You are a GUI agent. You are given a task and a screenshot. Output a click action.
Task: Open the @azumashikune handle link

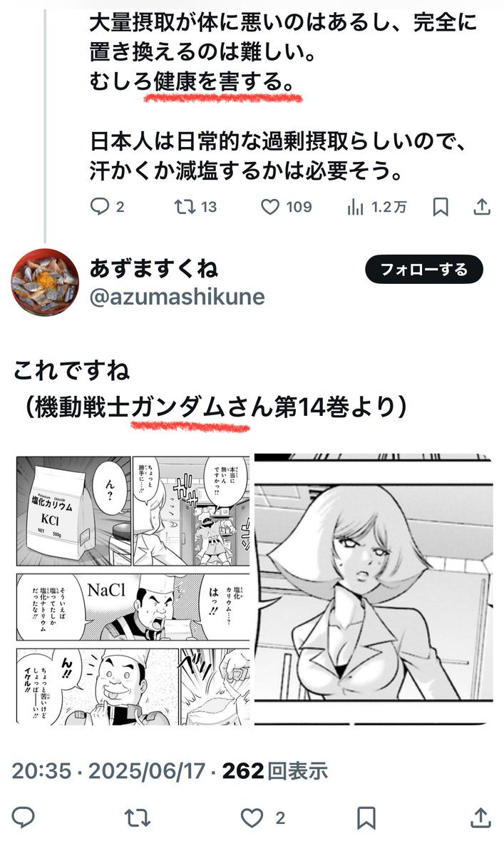(178, 297)
